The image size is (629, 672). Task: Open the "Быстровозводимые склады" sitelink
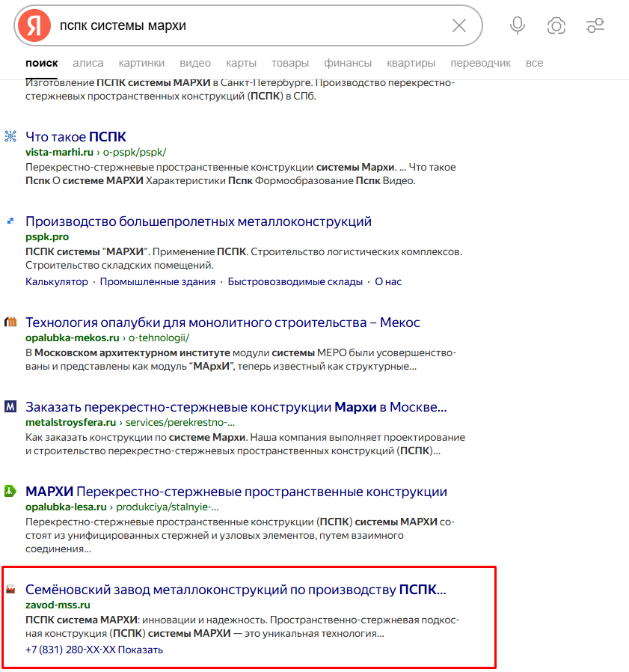coord(295,281)
